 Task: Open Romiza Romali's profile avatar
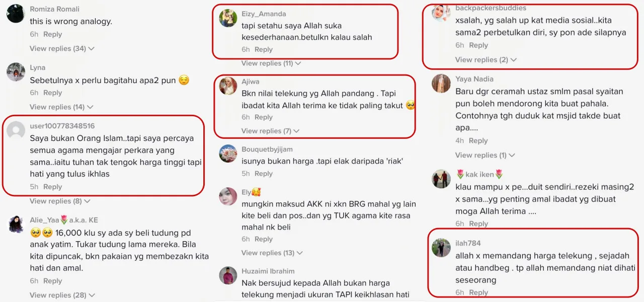(16, 14)
